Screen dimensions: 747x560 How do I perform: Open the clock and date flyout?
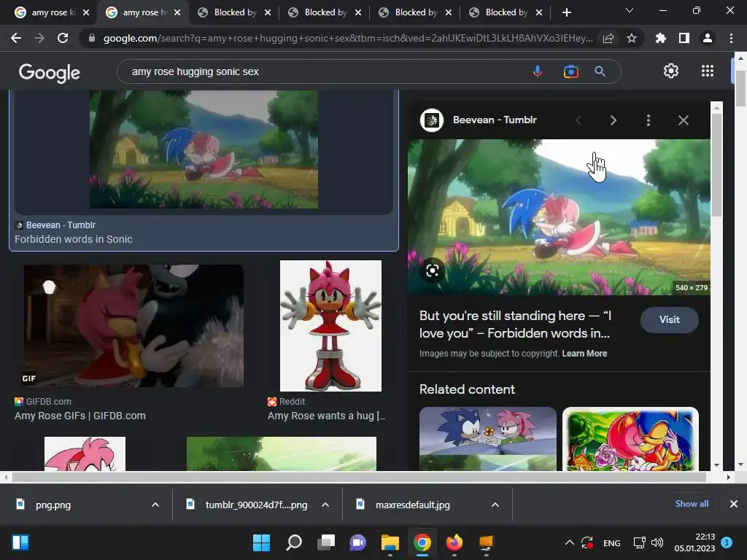point(694,542)
